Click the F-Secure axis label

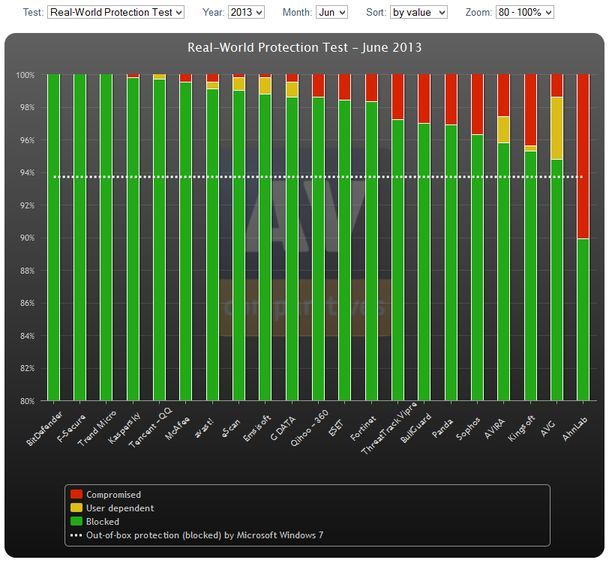pos(71,428)
